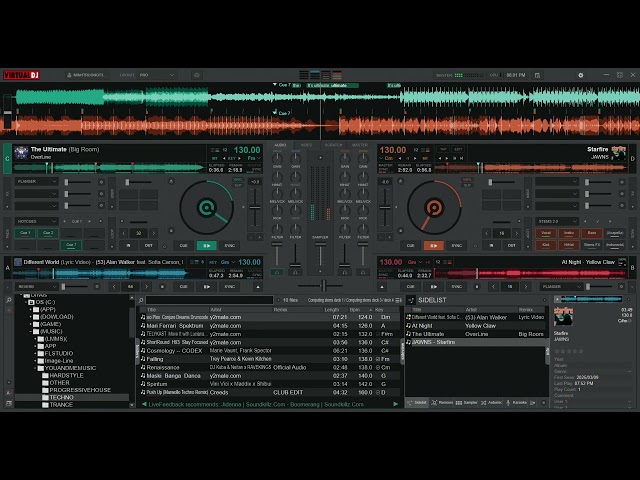Click CUE button on deck D
This screenshot has height=480, width=640.
[411, 246]
